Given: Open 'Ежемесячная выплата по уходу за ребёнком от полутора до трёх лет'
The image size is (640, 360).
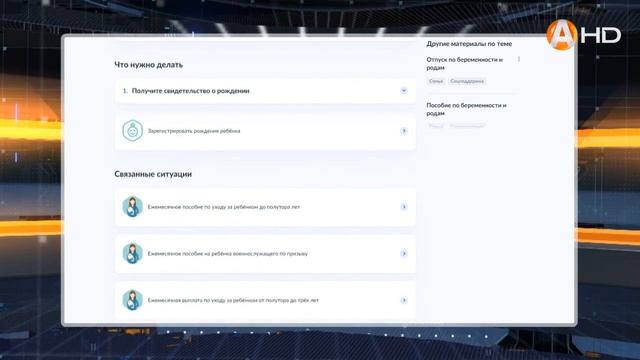Looking at the screenshot, I should coord(233,300).
